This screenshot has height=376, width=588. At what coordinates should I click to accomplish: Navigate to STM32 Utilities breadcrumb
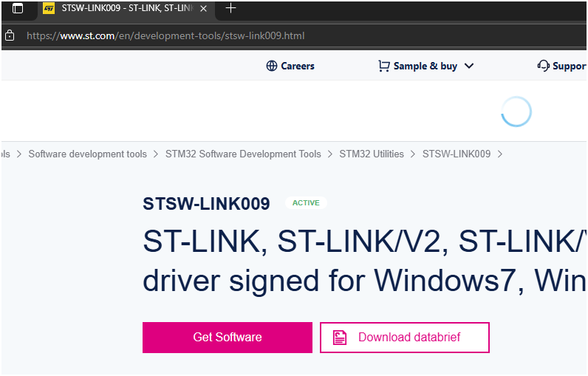coord(372,154)
